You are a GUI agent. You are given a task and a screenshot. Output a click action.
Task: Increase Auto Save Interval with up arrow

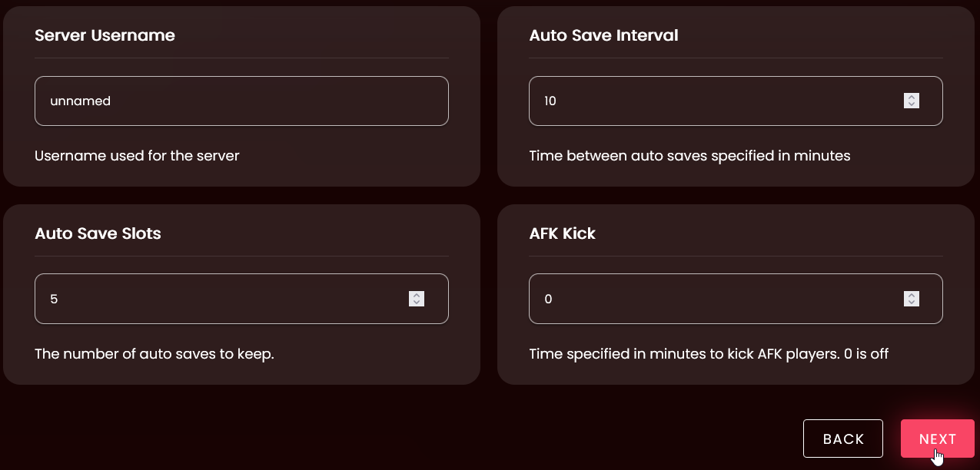(x=912, y=97)
